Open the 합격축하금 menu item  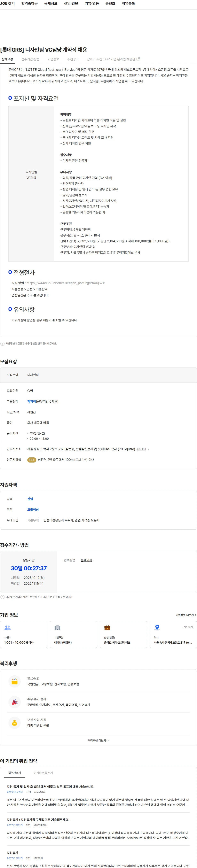(29, 3)
